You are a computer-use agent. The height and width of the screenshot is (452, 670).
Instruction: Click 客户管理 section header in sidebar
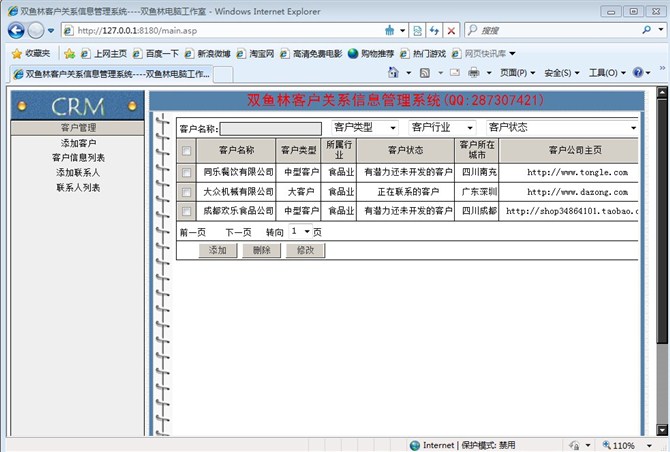pos(78,128)
